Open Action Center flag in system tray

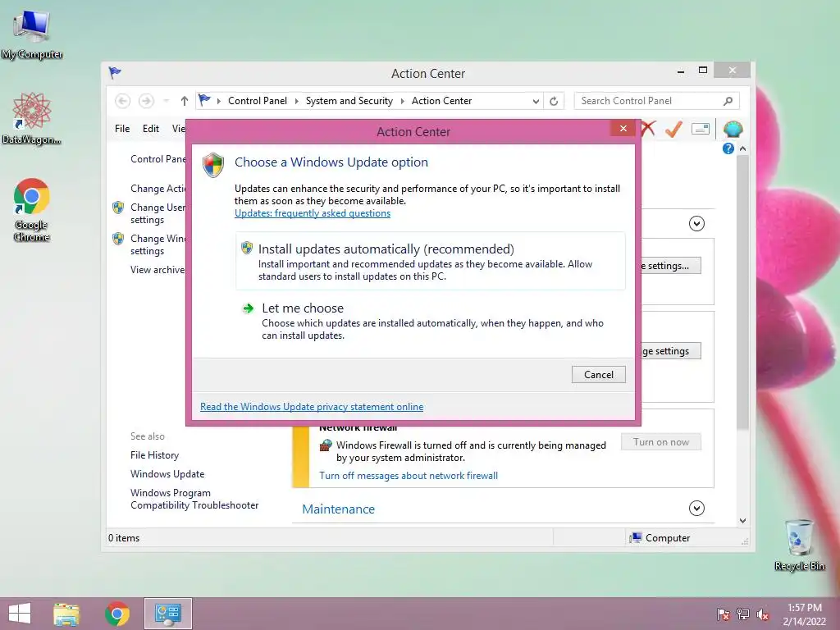pos(723,614)
